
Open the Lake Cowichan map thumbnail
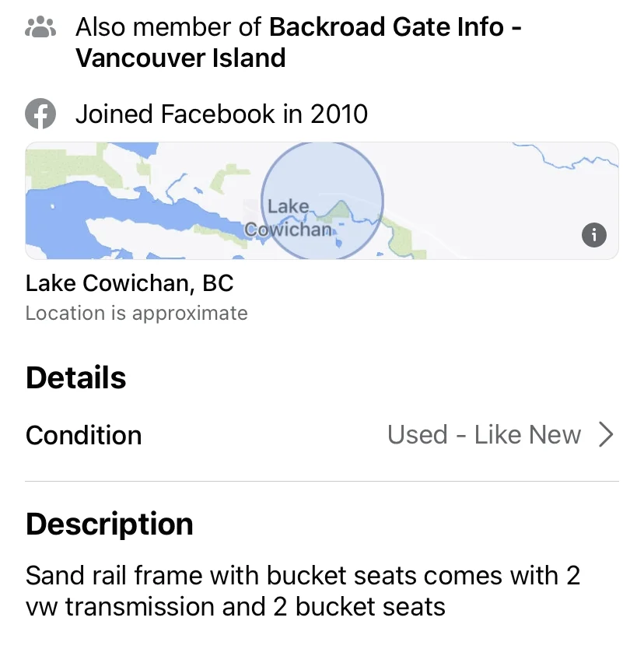(x=322, y=201)
